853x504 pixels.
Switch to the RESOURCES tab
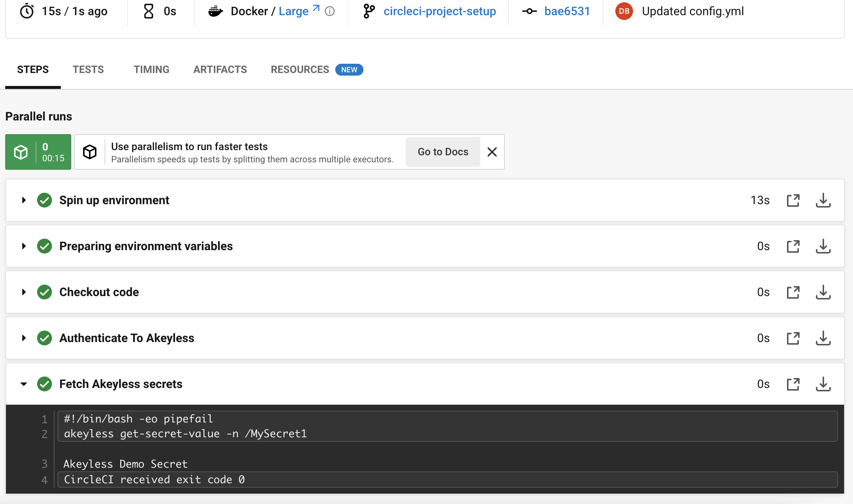coord(300,69)
